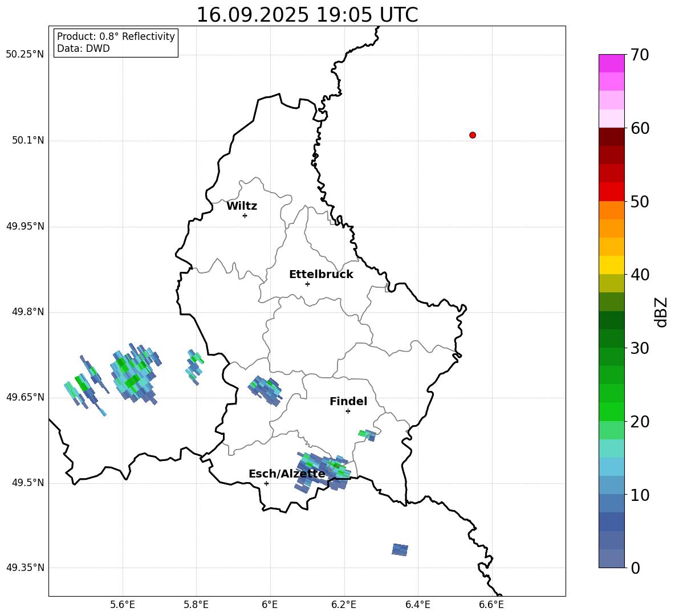Click the 30 label on the colorbar
Image resolution: width=675 pixels, height=616 pixels.
pos(640,348)
